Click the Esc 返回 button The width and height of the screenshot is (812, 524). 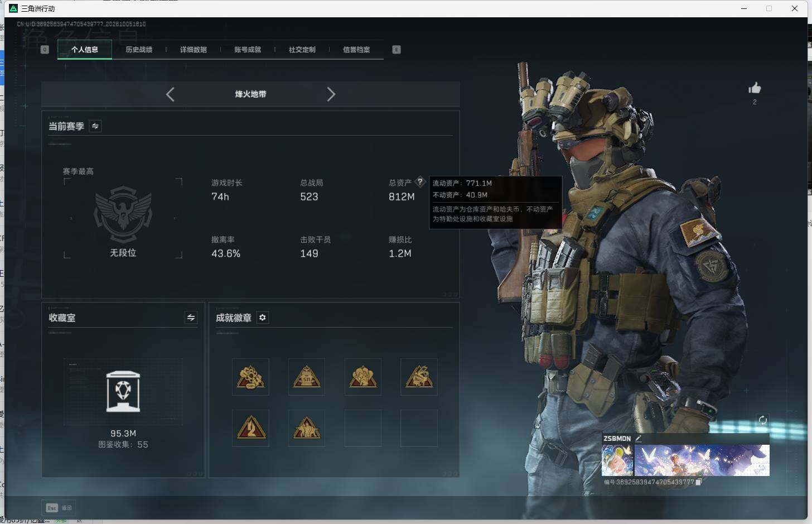[x=59, y=508]
